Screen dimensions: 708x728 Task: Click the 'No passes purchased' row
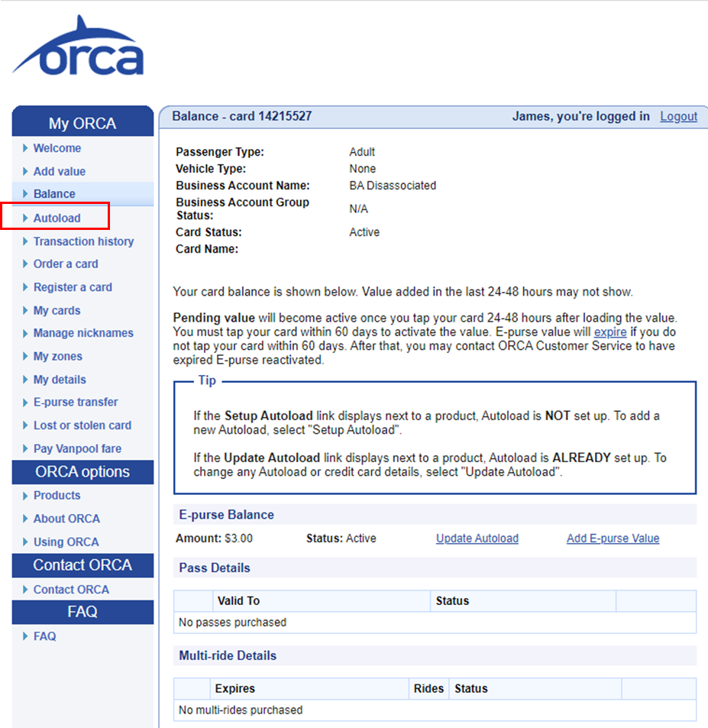click(x=435, y=622)
